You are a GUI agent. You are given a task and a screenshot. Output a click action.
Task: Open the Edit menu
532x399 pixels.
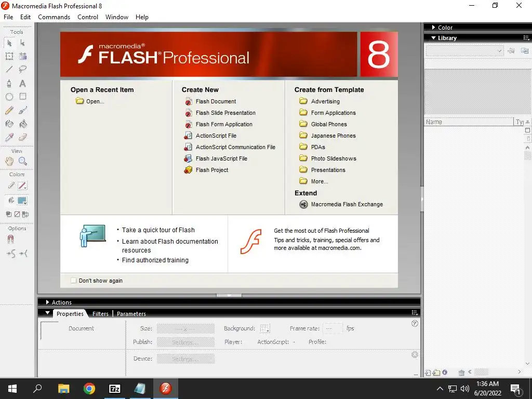(x=25, y=17)
